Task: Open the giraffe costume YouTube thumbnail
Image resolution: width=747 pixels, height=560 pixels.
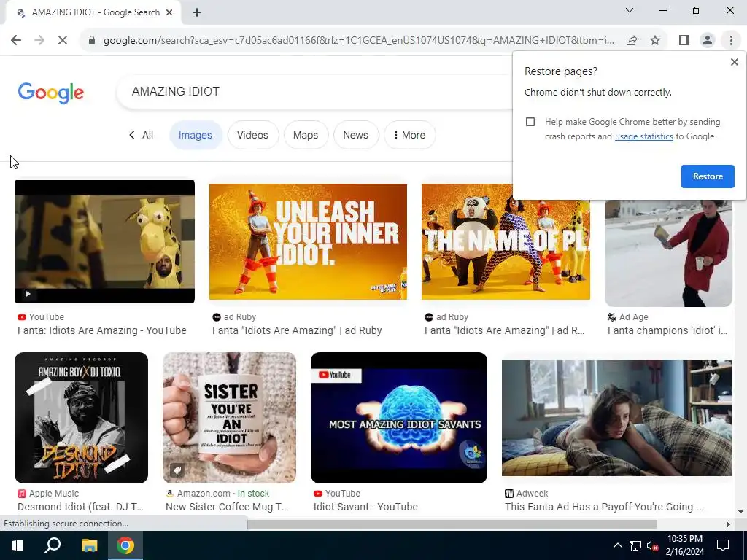Action: 104,241
